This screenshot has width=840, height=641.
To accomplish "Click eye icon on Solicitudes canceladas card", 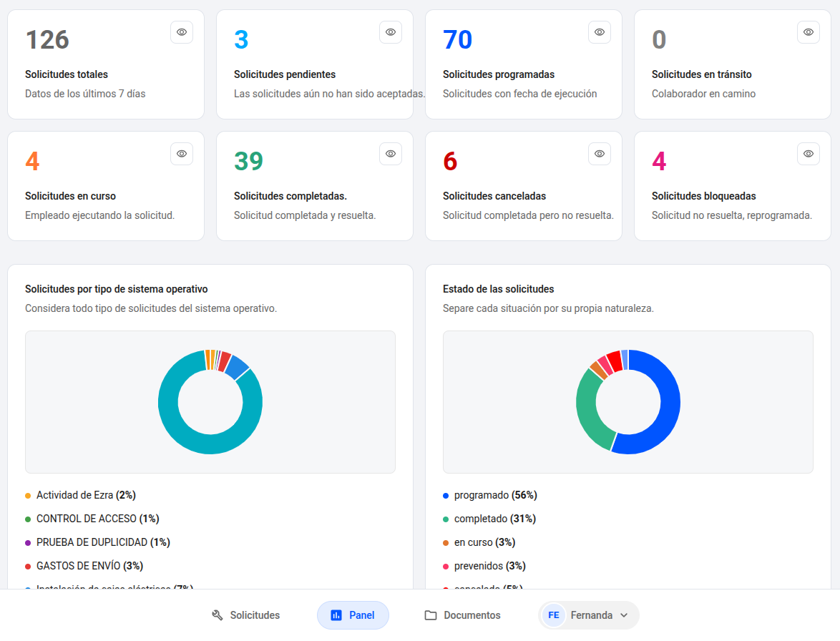I will tap(600, 154).
